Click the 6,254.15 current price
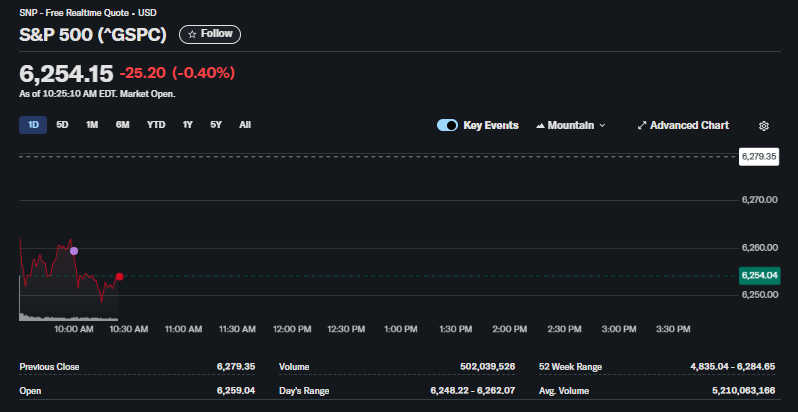798x412 pixels. (66, 74)
